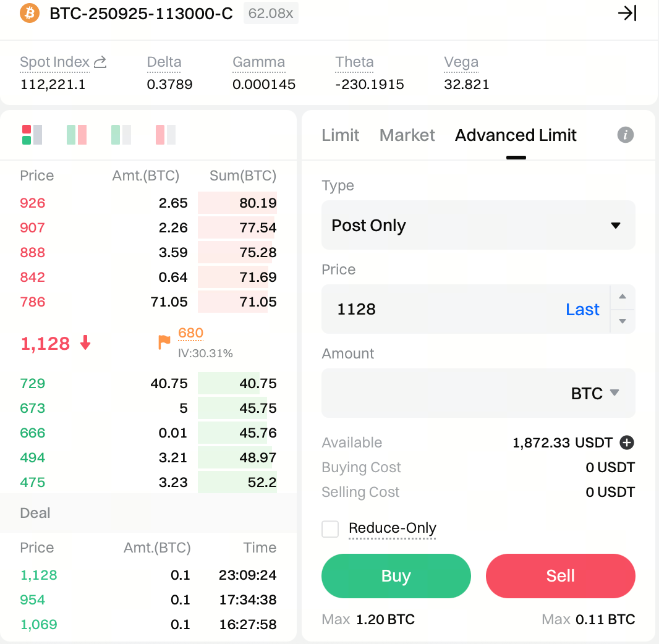Select combined red-green order book view
This screenshot has height=644, width=659.
pyautogui.click(x=32, y=135)
